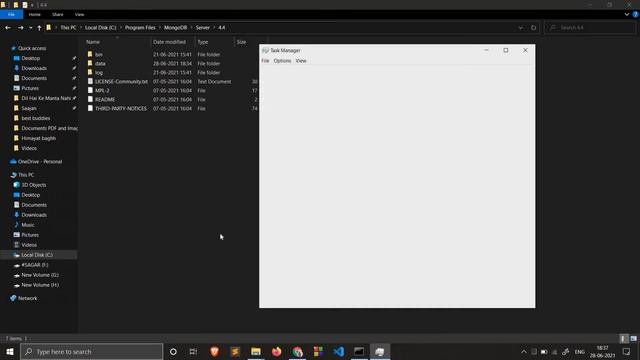Click the Local Disk (C:) breadcrumb

click(100, 28)
